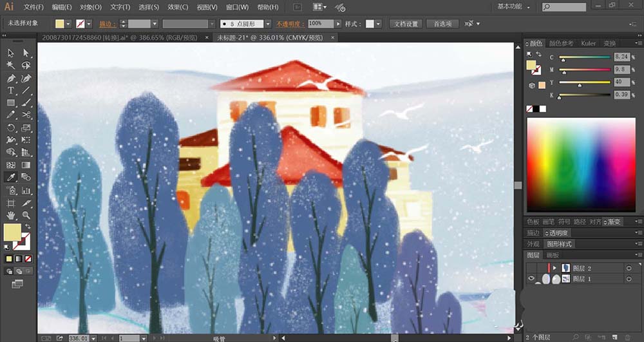Select the Symbol Sprayer tool
Image resolution: width=644 pixels, height=342 pixels.
pos(11,191)
